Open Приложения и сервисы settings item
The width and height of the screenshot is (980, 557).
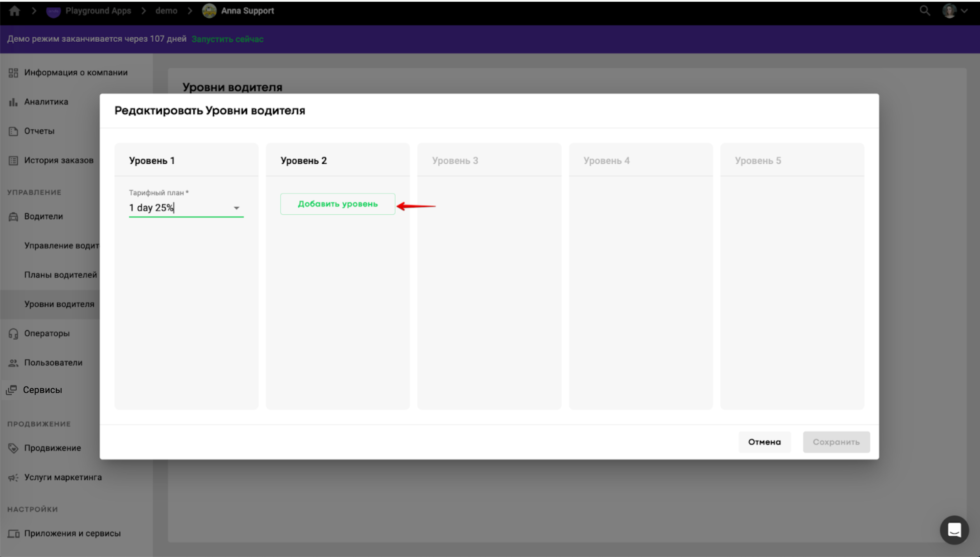[x=72, y=533]
